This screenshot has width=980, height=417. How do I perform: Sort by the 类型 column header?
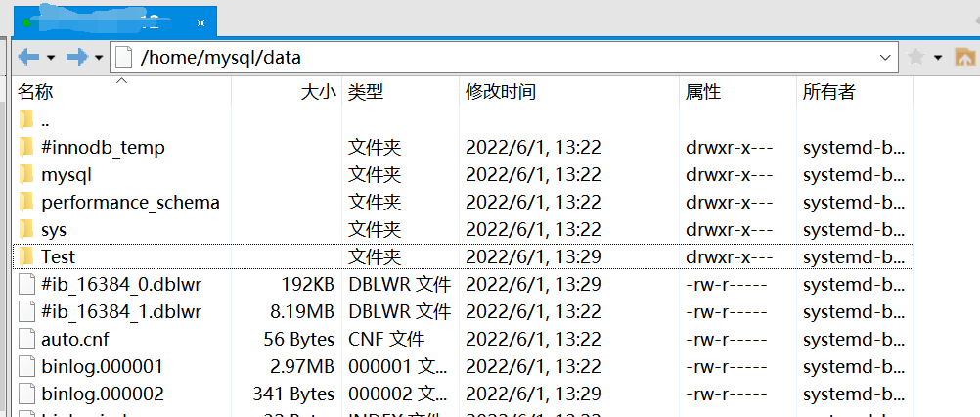401,93
